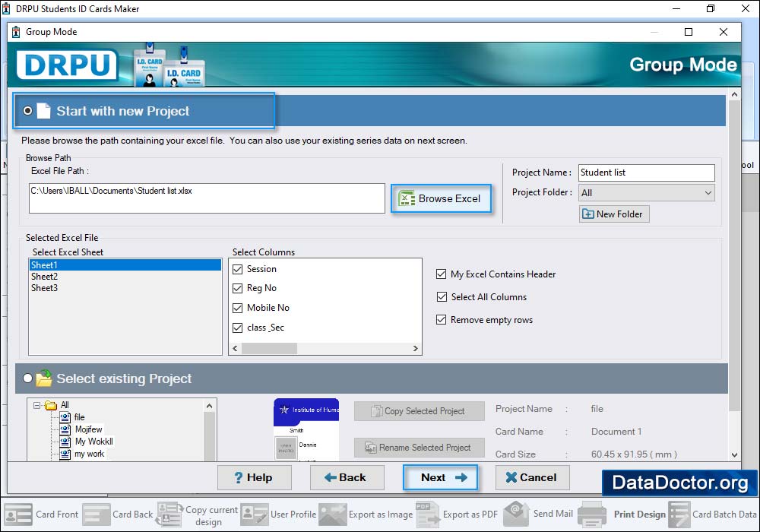Select the existing Project radio button

click(27, 378)
